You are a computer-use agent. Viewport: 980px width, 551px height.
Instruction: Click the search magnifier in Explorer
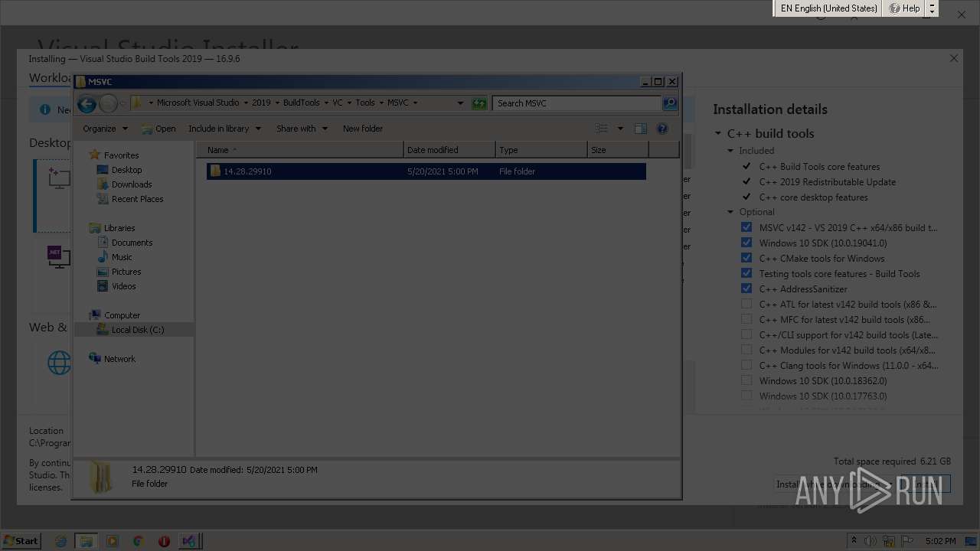(x=670, y=103)
